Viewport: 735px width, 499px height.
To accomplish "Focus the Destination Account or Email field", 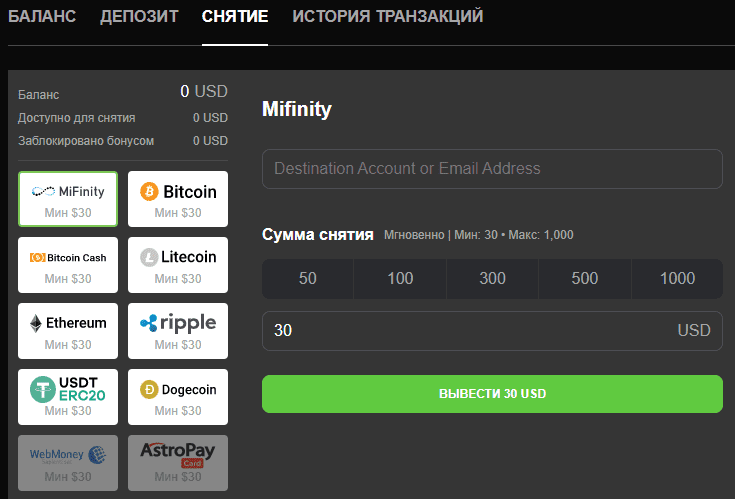I will (492, 169).
